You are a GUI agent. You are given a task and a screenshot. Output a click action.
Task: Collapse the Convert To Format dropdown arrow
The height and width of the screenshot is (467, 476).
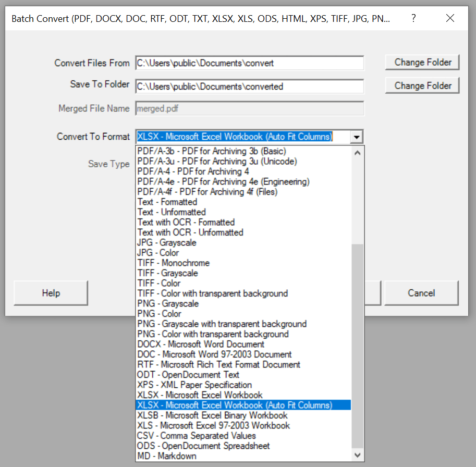(357, 137)
